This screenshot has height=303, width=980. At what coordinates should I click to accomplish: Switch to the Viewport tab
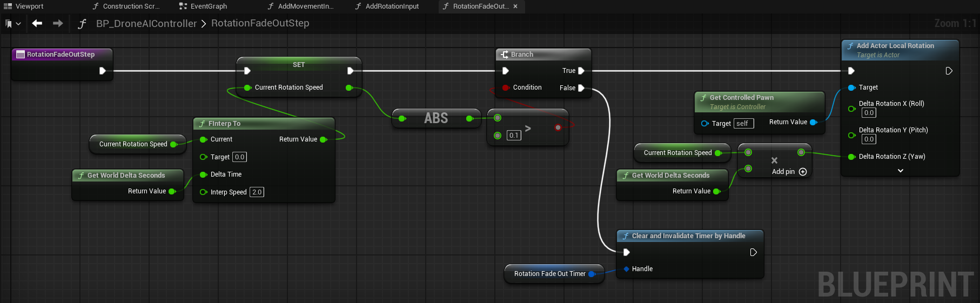coord(24,6)
